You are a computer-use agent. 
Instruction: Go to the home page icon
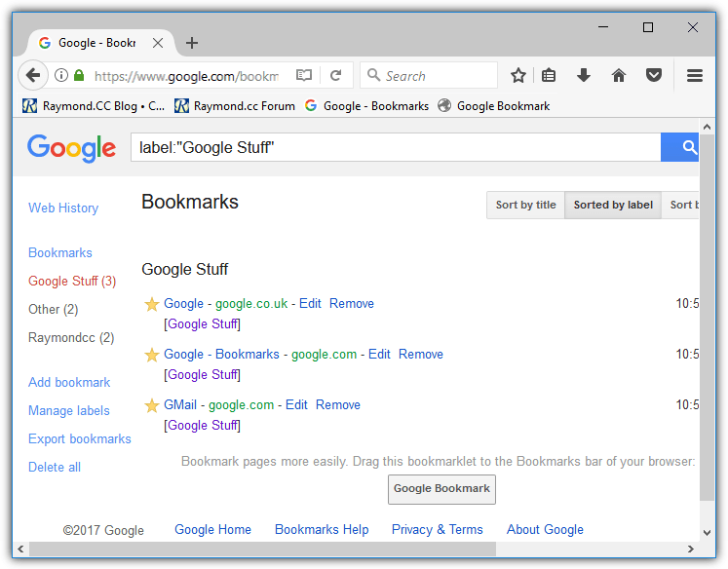[x=619, y=75]
